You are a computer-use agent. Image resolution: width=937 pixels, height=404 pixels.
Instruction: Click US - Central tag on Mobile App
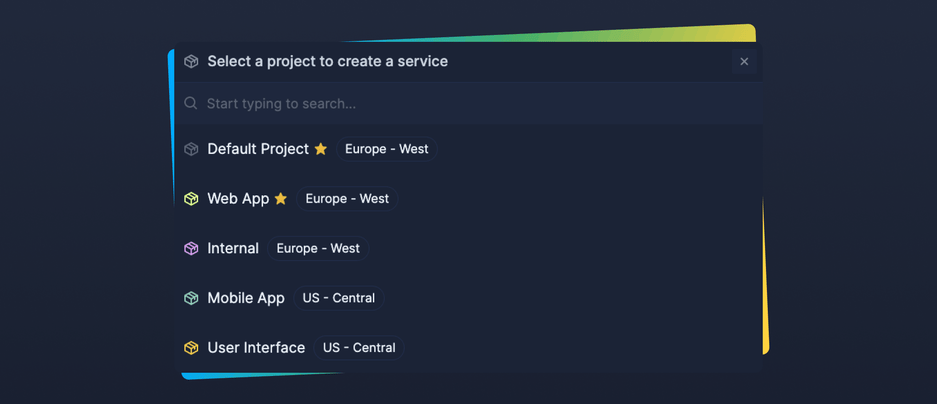tap(339, 298)
